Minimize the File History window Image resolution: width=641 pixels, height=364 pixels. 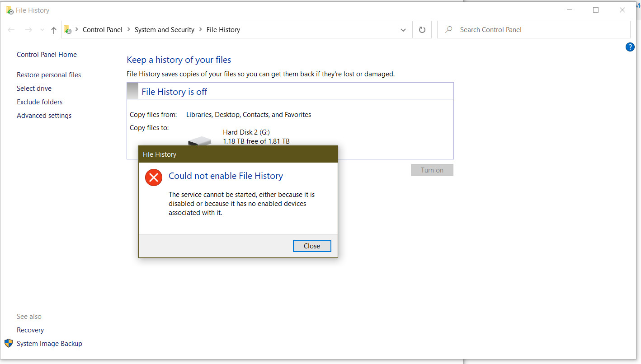click(569, 10)
